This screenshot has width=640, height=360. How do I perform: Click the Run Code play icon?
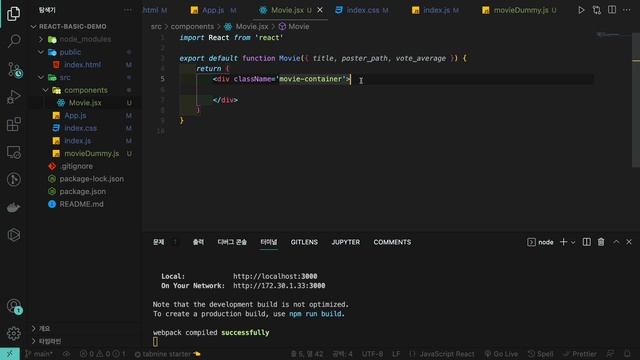pyautogui.click(x=581, y=10)
